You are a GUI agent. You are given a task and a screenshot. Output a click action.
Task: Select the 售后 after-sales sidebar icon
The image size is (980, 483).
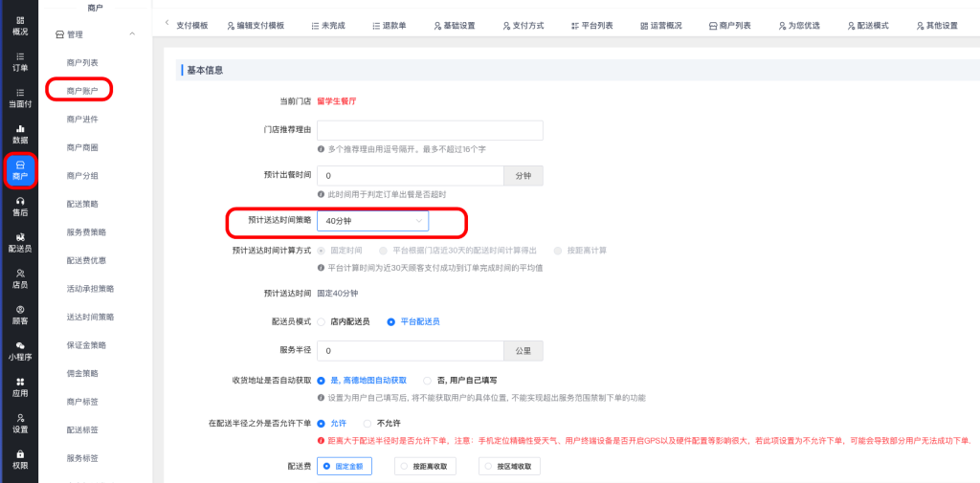pos(20,206)
